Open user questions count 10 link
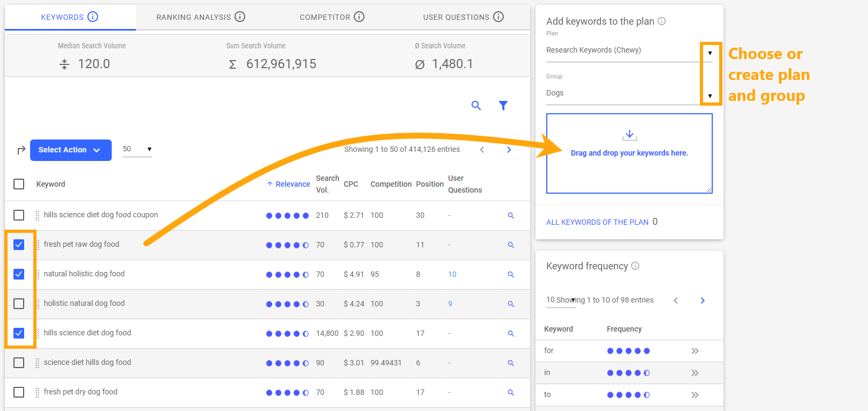This screenshot has width=868, height=411. [x=452, y=274]
